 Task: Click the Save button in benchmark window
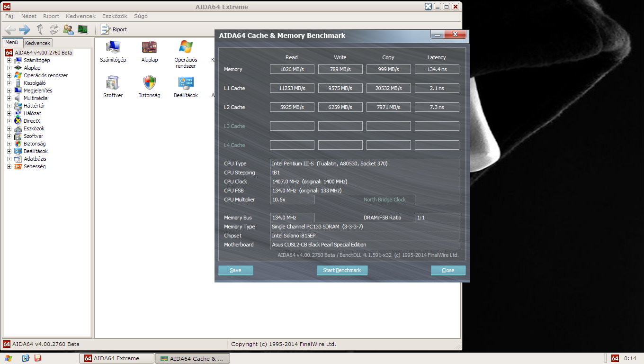click(x=235, y=270)
